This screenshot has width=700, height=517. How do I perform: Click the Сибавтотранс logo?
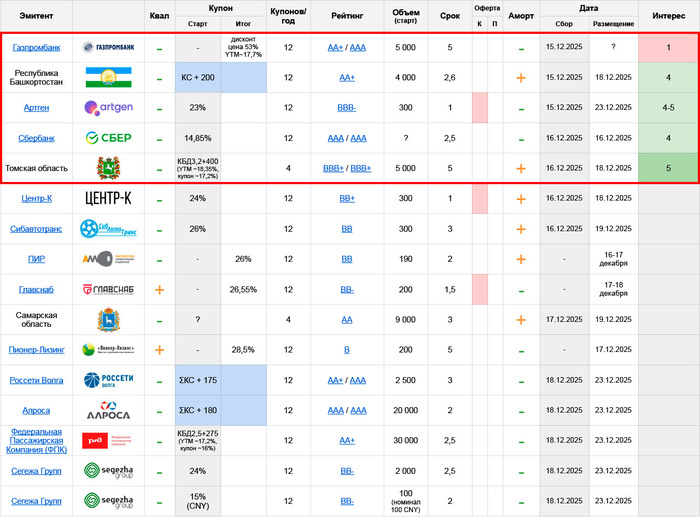(x=108, y=229)
